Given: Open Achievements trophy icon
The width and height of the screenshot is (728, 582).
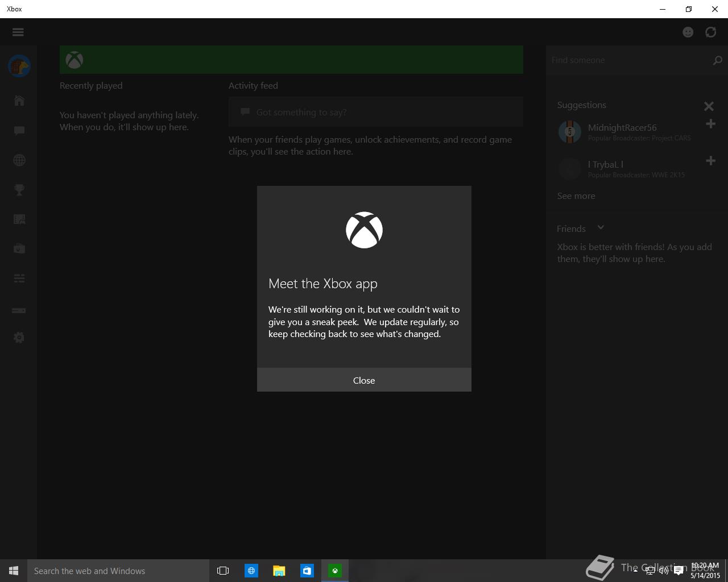Looking at the screenshot, I should (19, 190).
